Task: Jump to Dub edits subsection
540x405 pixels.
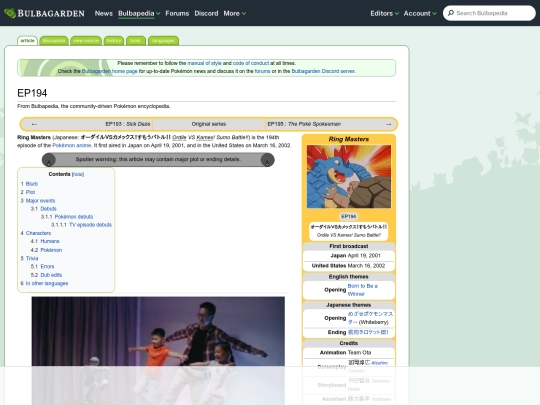Action: click(51, 275)
